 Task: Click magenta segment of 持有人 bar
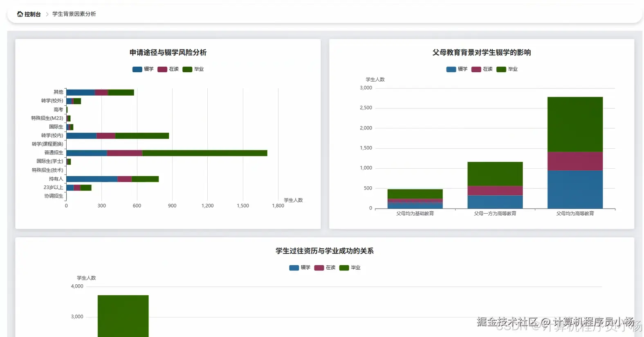pos(125,179)
